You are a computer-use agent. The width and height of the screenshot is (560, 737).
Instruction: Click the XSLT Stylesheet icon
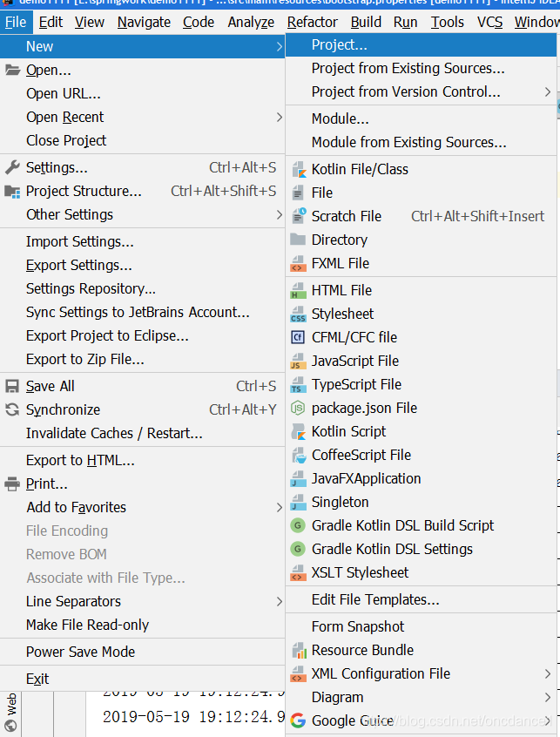tap(298, 572)
